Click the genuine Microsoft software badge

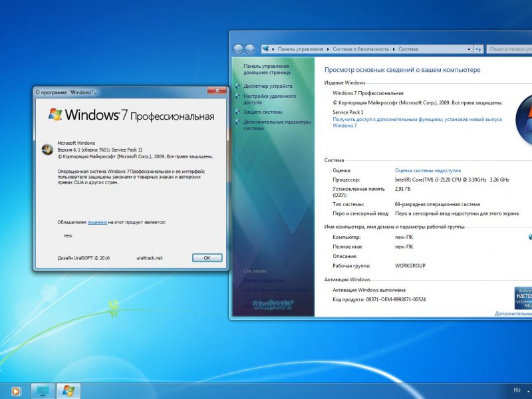(x=523, y=298)
